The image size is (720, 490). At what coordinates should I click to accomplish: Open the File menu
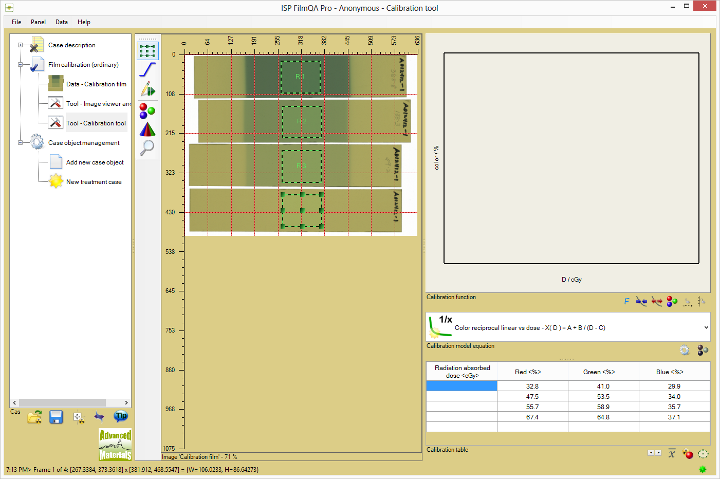[x=16, y=22]
